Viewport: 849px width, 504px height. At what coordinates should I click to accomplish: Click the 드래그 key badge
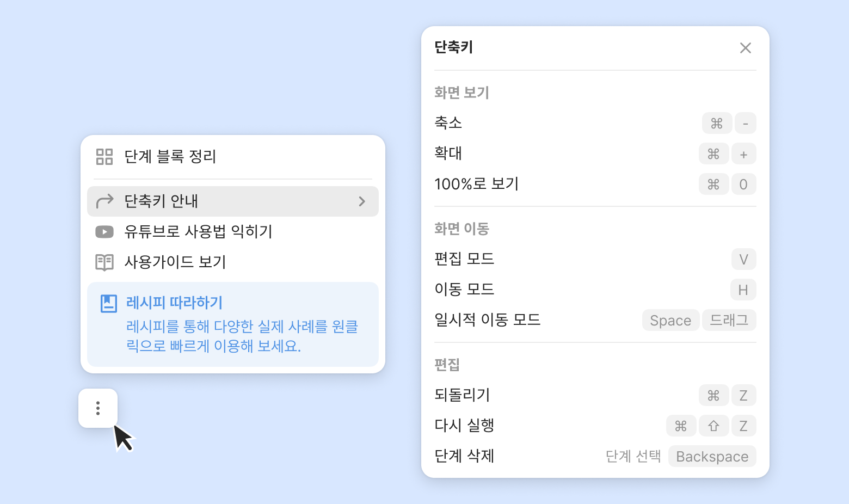(729, 321)
